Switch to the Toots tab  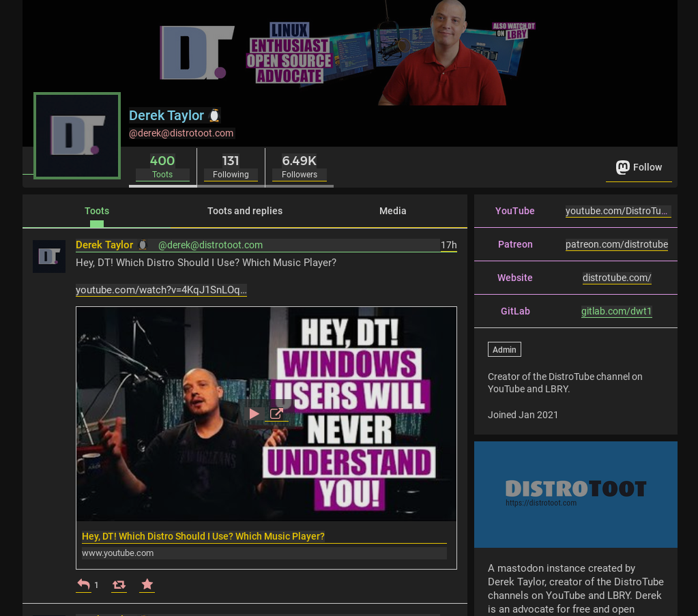click(97, 211)
